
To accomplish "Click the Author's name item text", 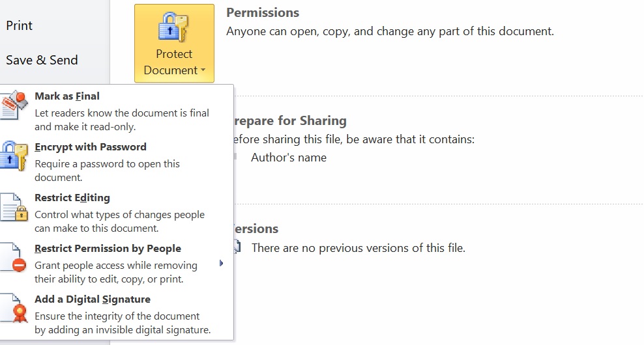I will click(x=289, y=158).
